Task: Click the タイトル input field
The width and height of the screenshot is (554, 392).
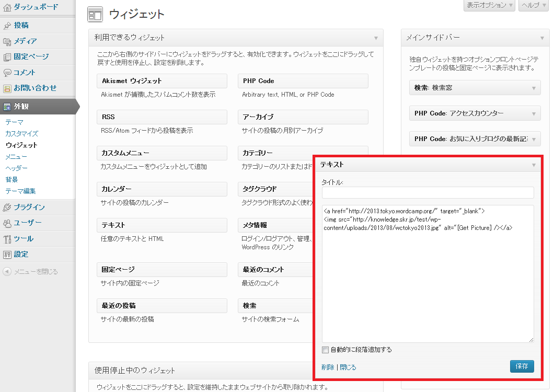Action: pos(428,193)
